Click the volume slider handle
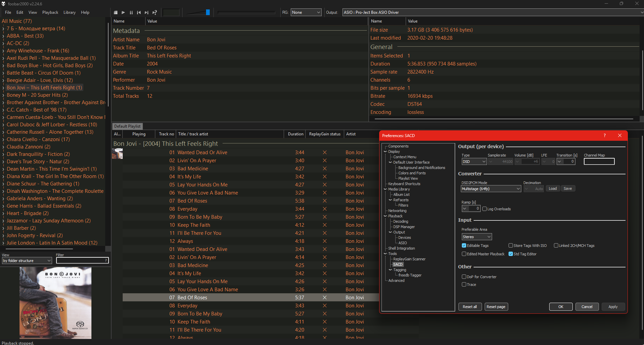 (x=208, y=12)
